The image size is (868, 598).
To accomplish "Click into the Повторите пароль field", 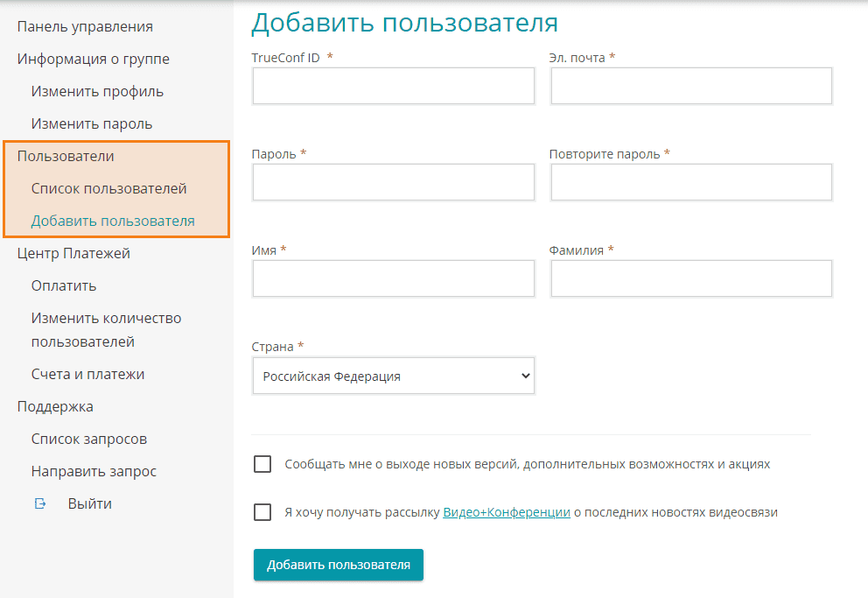I will [x=691, y=182].
